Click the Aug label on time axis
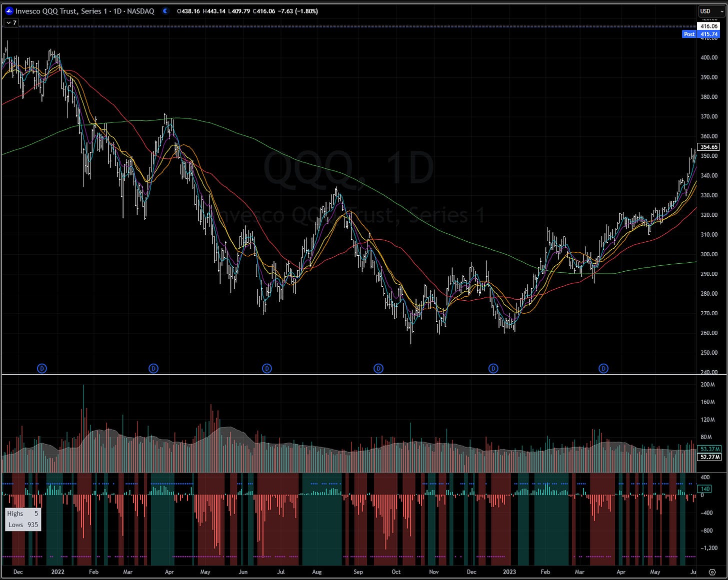 coord(317,572)
